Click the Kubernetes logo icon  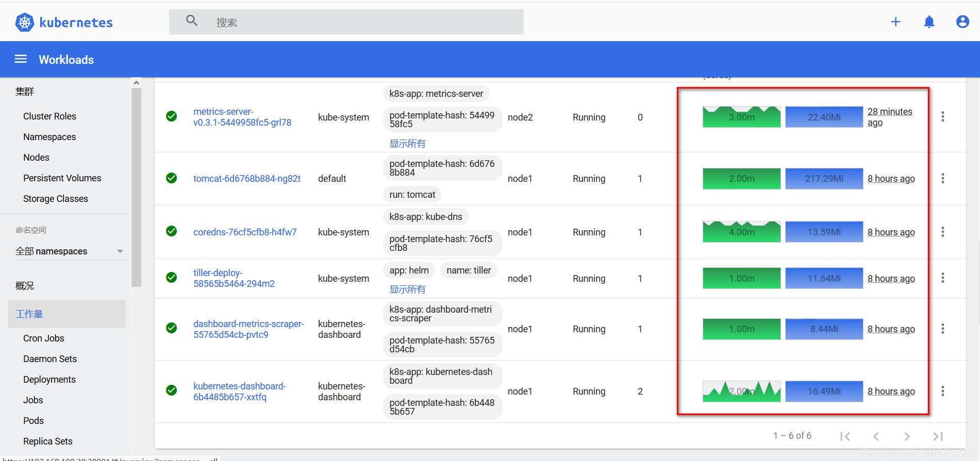(24, 22)
